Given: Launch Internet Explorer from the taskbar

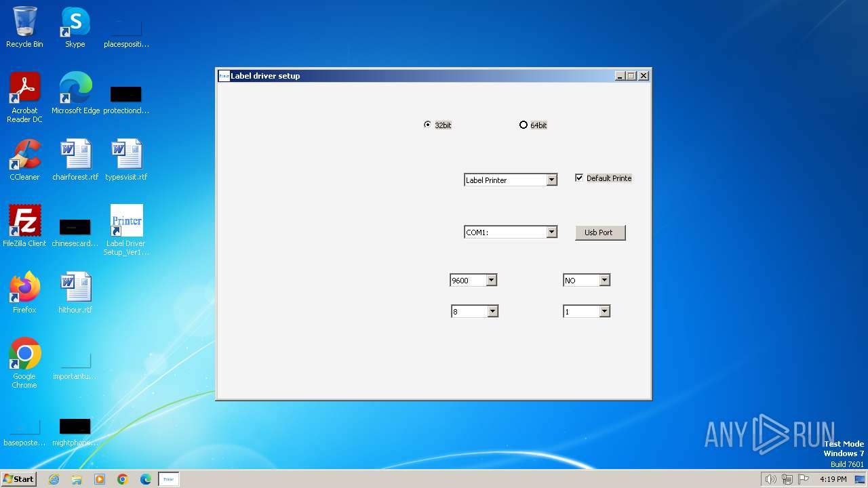Looking at the screenshot, I should (x=54, y=479).
